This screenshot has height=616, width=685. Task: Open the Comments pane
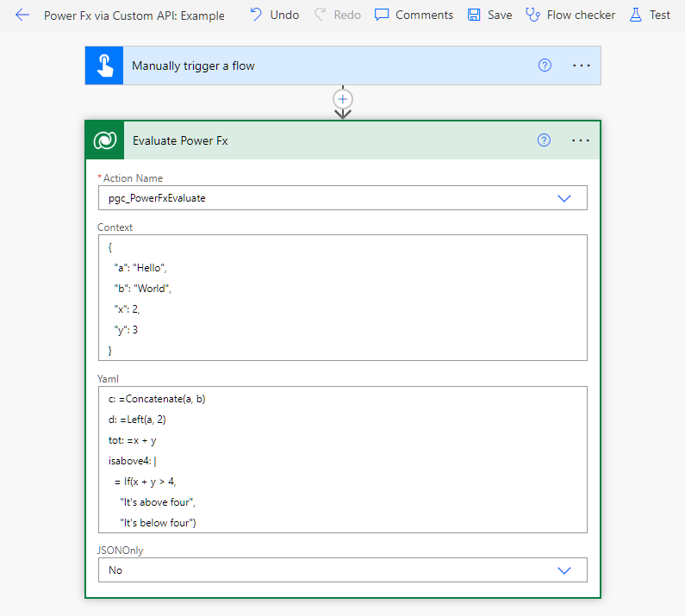click(414, 15)
